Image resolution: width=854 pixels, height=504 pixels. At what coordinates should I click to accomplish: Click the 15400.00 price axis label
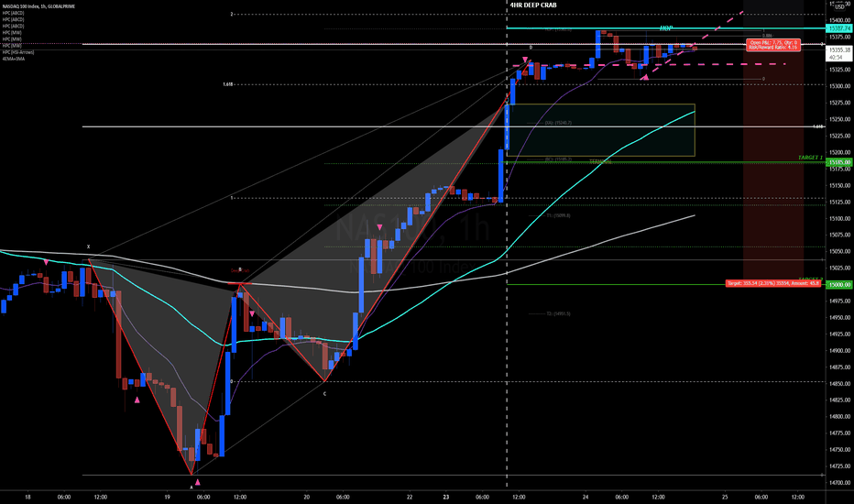coord(839,19)
